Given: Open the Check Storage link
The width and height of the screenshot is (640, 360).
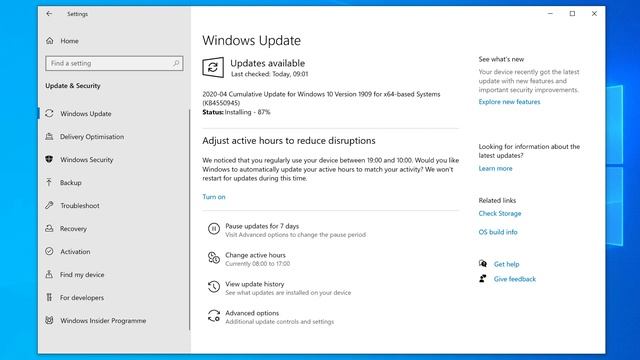Looking at the screenshot, I should pyautogui.click(x=500, y=213).
